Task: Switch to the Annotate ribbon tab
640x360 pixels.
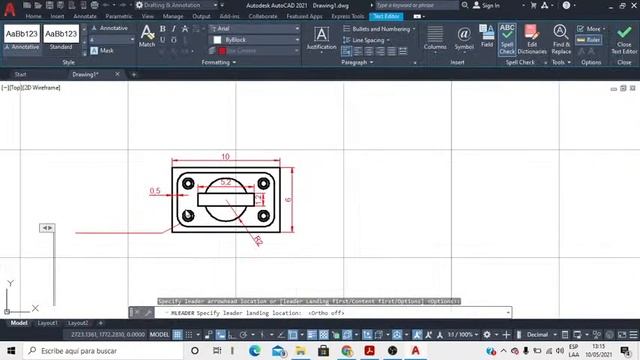Action: pyautogui.click(x=85, y=16)
